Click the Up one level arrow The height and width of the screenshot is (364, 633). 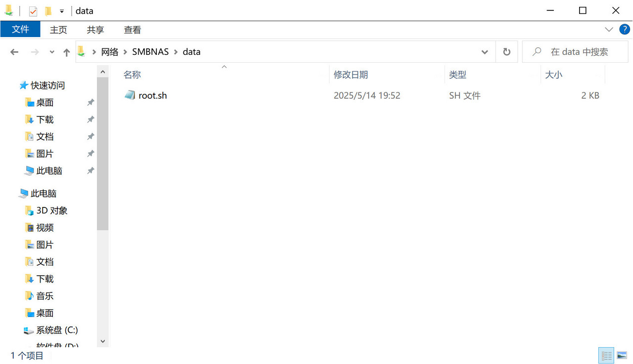click(66, 52)
